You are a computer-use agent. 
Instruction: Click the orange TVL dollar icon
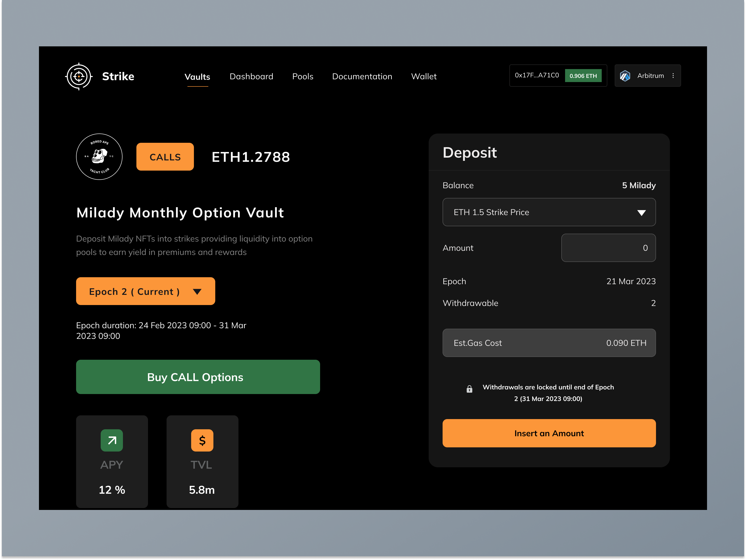pos(202,440)
